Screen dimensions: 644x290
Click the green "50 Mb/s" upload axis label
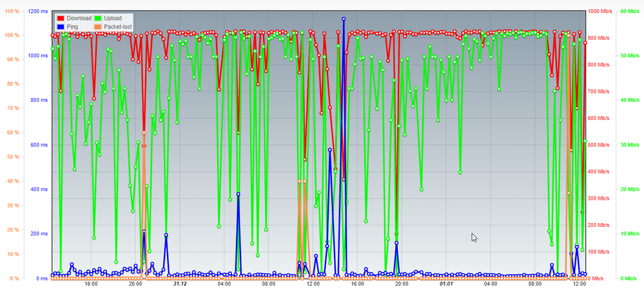pos(629,55)
